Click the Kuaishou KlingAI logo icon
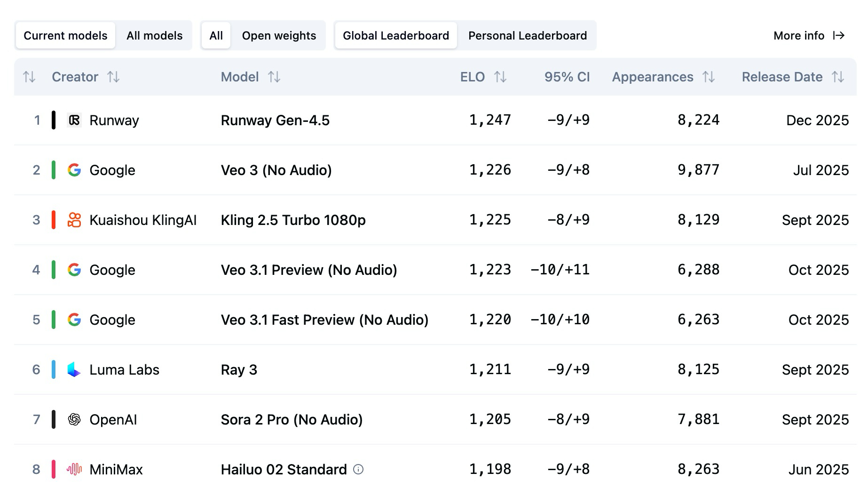This screenshot has width=868, height=489. (x=74, y=220)
